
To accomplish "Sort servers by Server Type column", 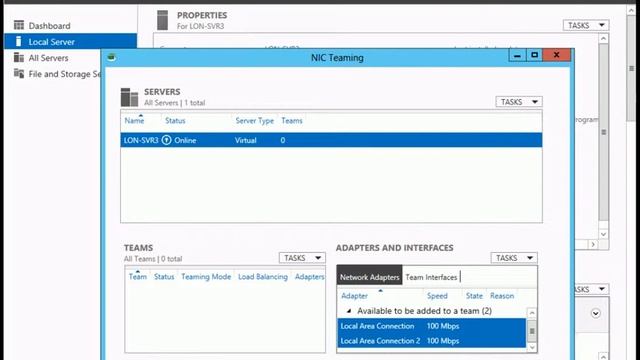I will pyautogui.click(x=255, y=121).
